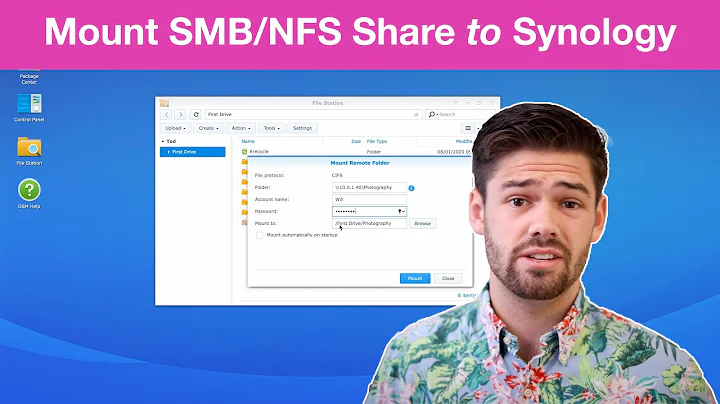The width and height of the screenshot is (720, 404).
Task: Click Browse next to Mount to
Action: coord(422,224)
